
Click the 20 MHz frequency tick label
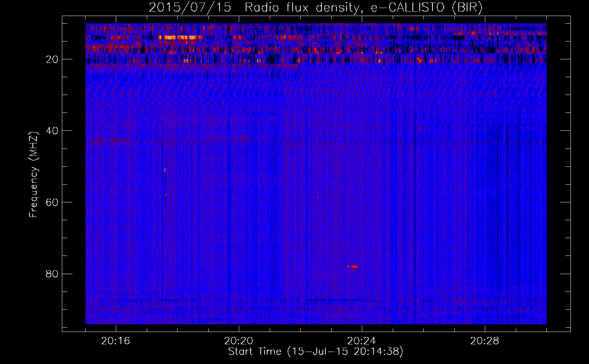click(52, 59)
